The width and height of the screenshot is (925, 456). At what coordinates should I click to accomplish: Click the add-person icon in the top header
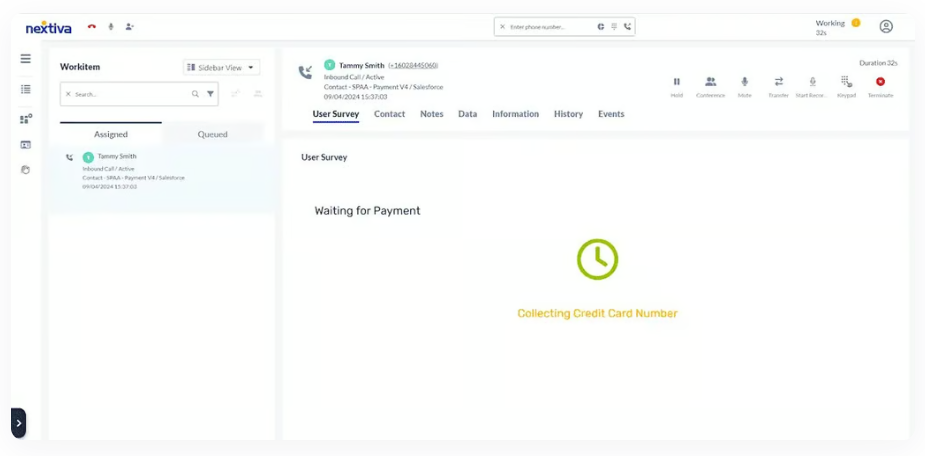pyautogui.click(x=129, y=27)
